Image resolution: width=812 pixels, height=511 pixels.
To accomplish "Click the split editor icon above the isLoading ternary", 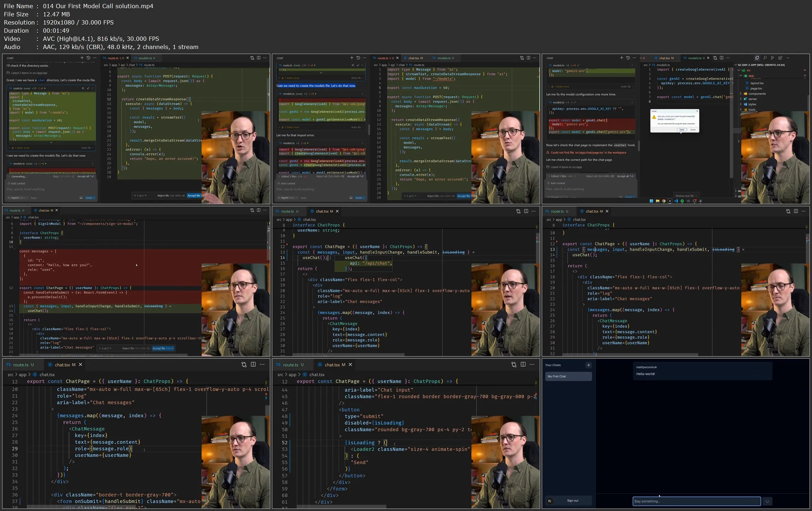I will point(523,364).
